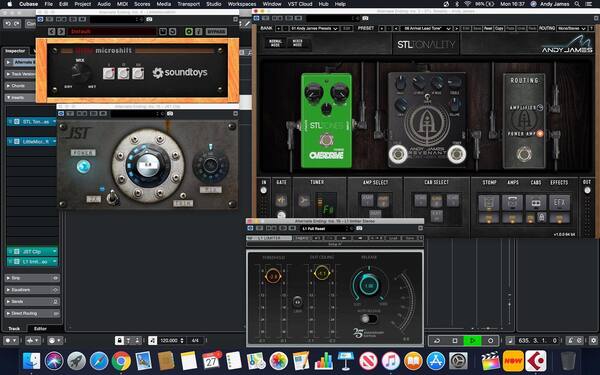Click the Cubase transport cycle icon
The image size is (600, 375).
tap(437, 341)
